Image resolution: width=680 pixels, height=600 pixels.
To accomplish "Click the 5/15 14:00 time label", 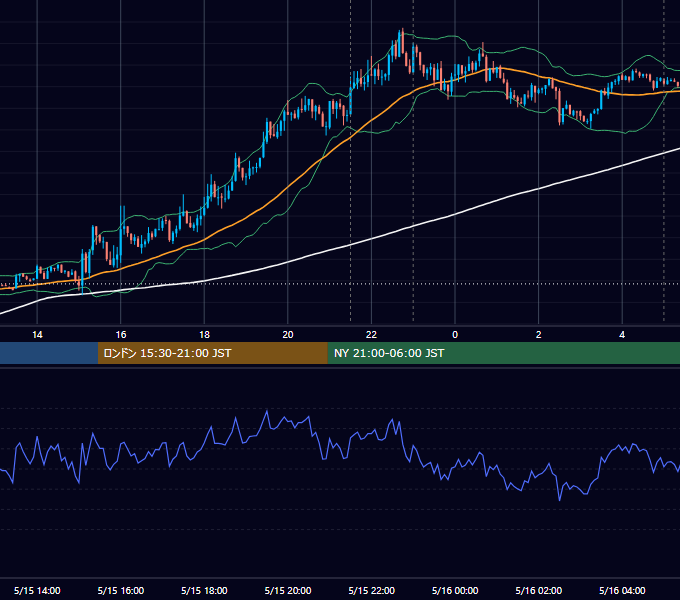I will coord(37,590).
